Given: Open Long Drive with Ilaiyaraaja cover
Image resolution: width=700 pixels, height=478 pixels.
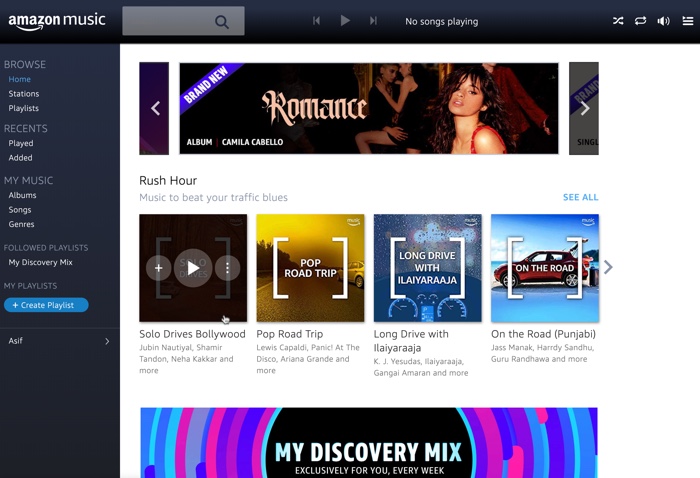Looking at the screenshot, I should click(x=428, y=268).
